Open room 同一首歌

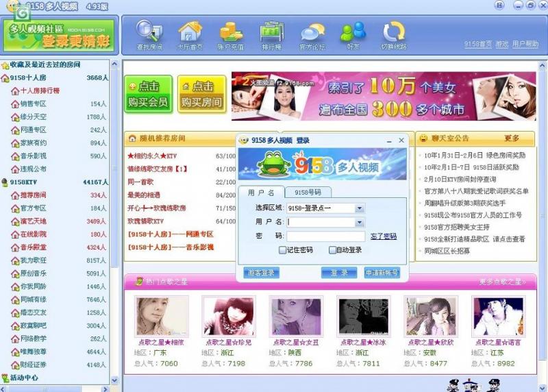pyautogui.click(x=140, y=182)
